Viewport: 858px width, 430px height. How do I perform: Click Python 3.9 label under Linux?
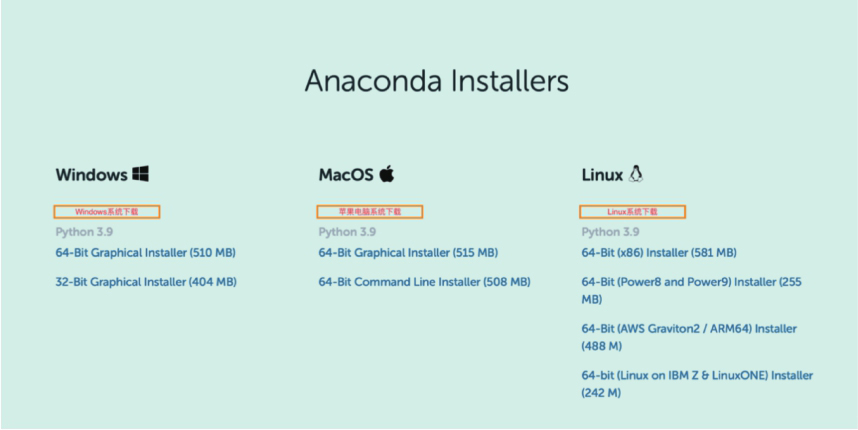pos(610,232)
